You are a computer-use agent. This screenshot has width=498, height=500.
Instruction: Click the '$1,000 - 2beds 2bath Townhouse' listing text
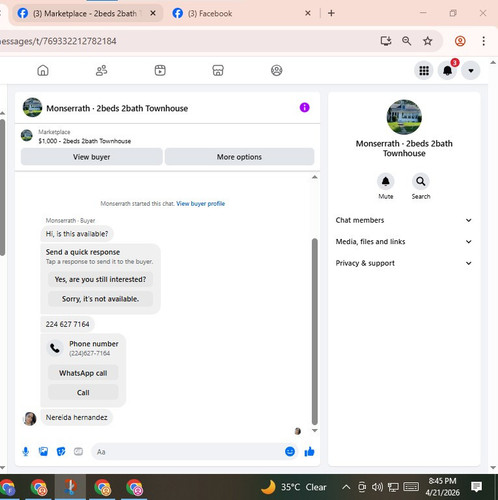pos(85,141)
